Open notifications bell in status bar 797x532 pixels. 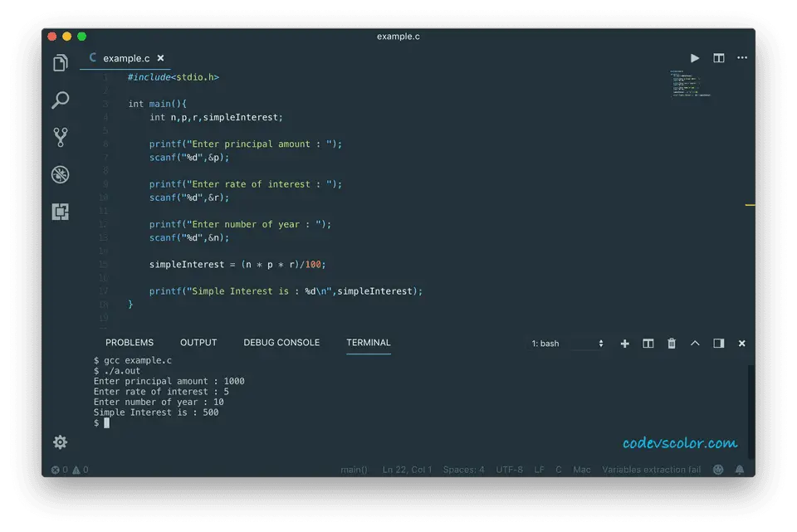[740, 470]
